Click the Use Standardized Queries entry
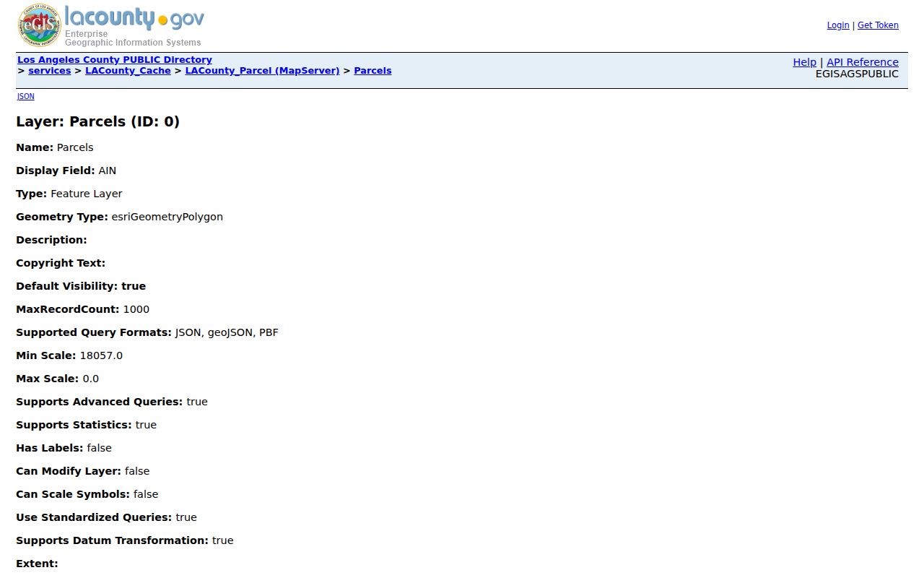 click(106, 517)
